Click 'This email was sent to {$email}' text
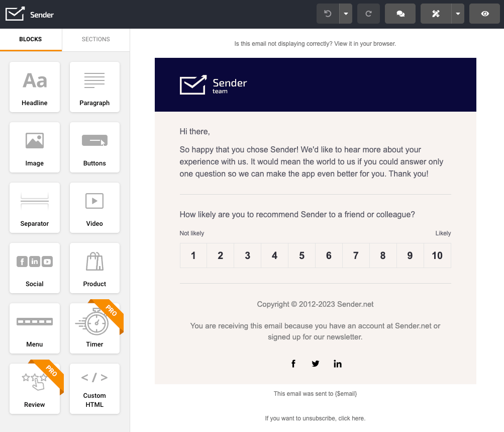504x432 pixels. [316, 394]
